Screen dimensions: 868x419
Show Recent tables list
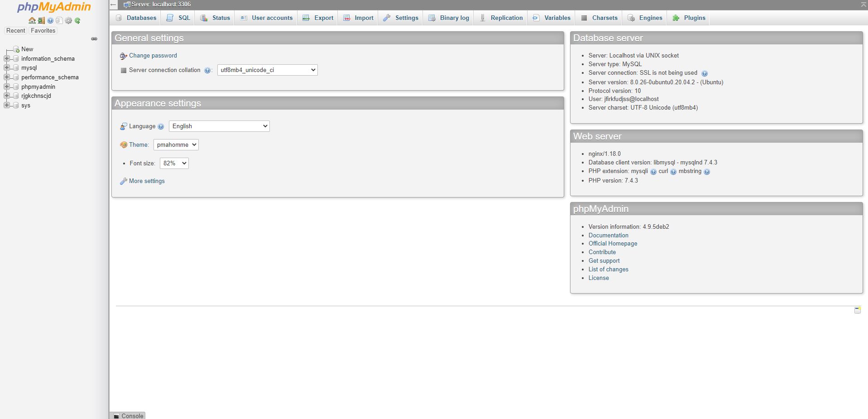(15, 30)
